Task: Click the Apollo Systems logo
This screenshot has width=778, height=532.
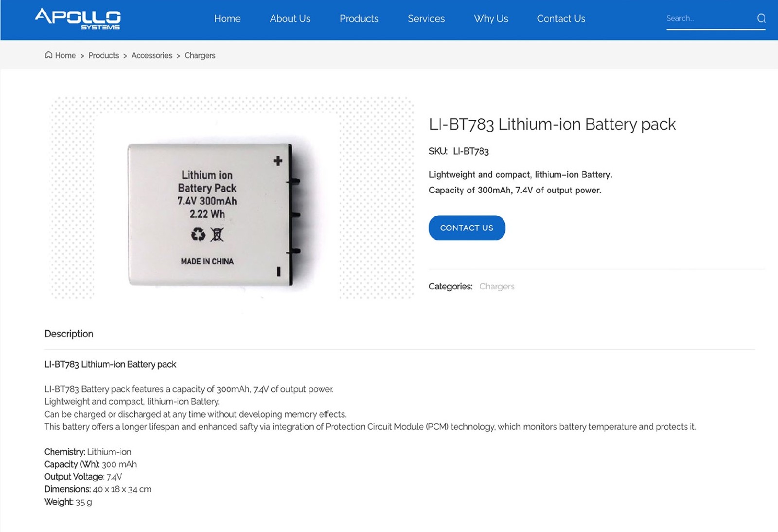Action: coord(78,19)
